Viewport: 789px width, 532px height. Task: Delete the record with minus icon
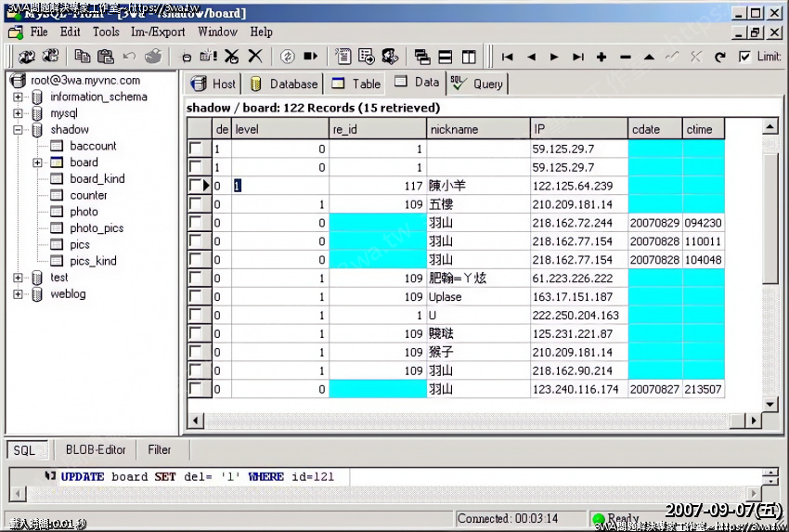coord(625,57)
